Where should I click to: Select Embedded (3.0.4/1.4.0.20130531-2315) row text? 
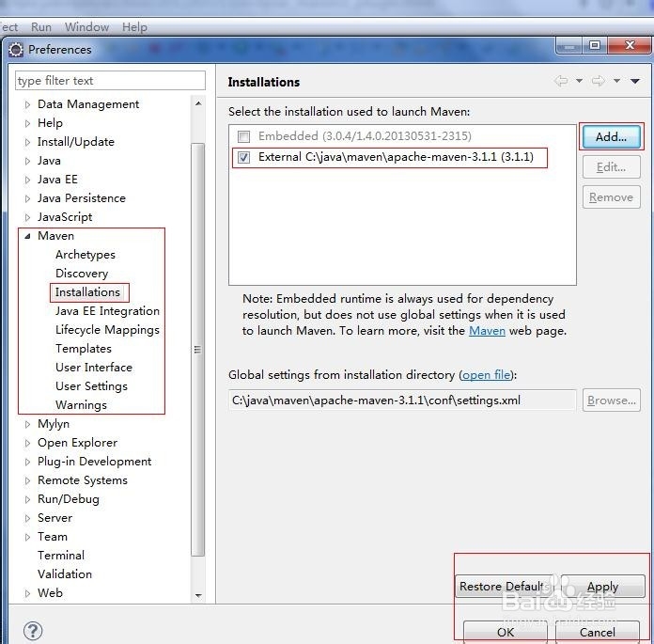click(x=365, y=136)
